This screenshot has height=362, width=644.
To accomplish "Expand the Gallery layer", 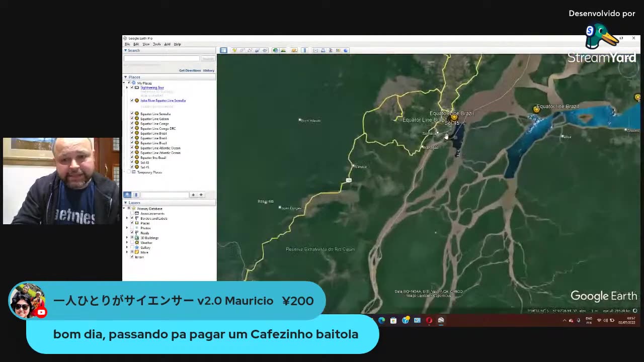I will pyautogui.click(x=127, y=247).
